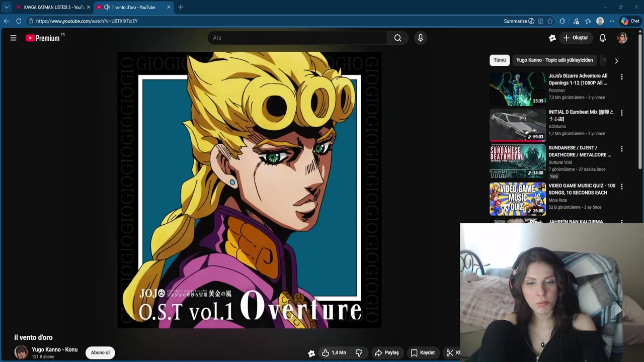Open INITIAL D Eurobeat Mix thumbnail
This screenshot has height=362, width=644.
pos(518,125)
